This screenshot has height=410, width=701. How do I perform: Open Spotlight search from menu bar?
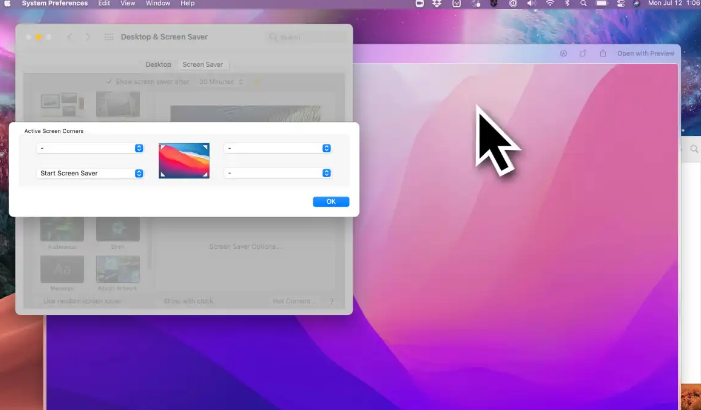pyautogui.click(x=583, y=3)
